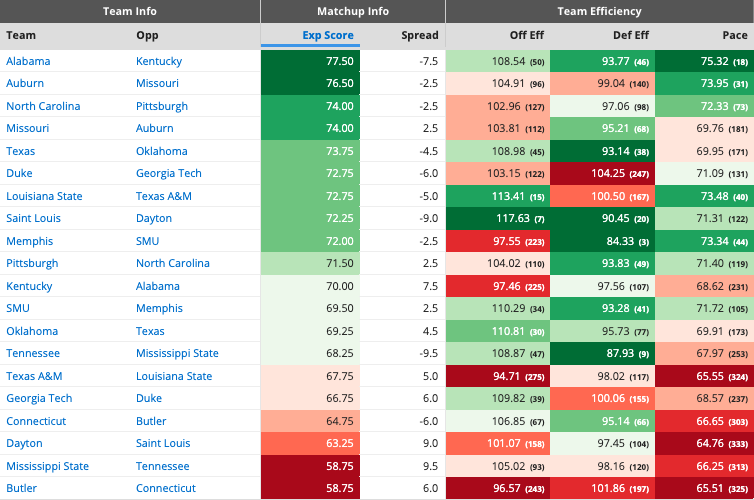Open Kentucky in the Team column

[x=29, y=286]
